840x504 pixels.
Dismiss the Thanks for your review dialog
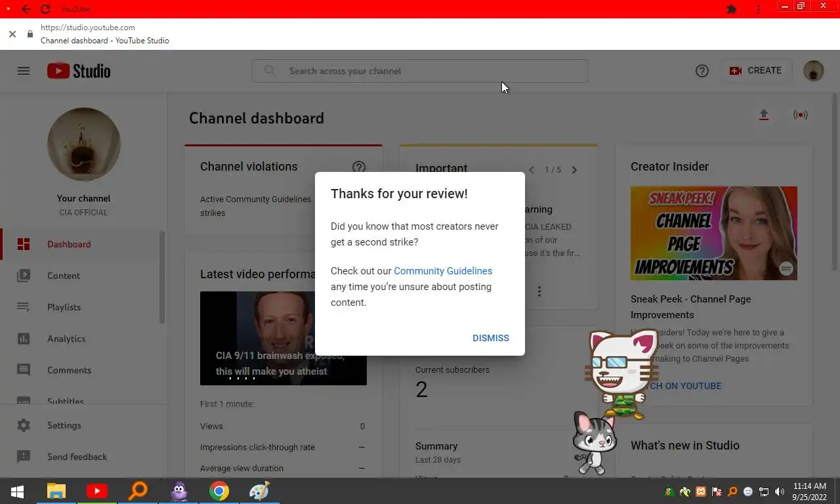490,338
